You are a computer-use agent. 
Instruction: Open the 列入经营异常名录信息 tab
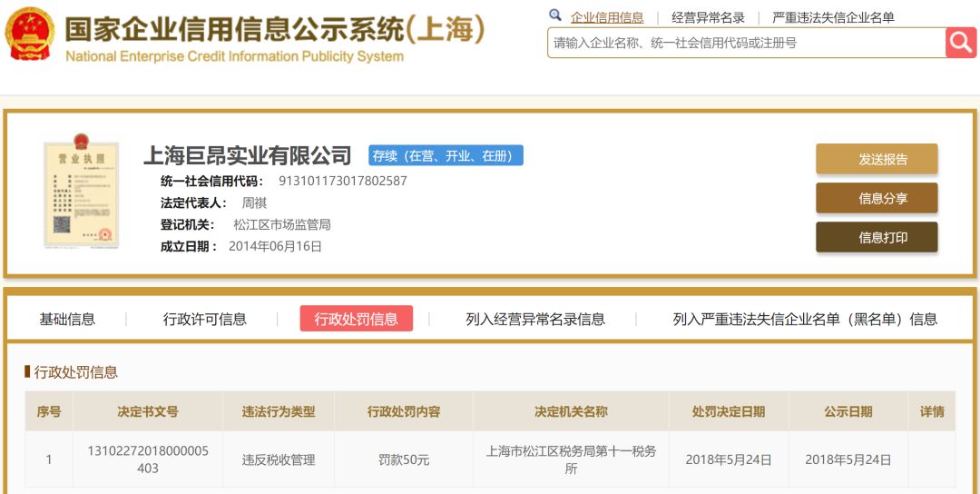(x=535, y=319)
